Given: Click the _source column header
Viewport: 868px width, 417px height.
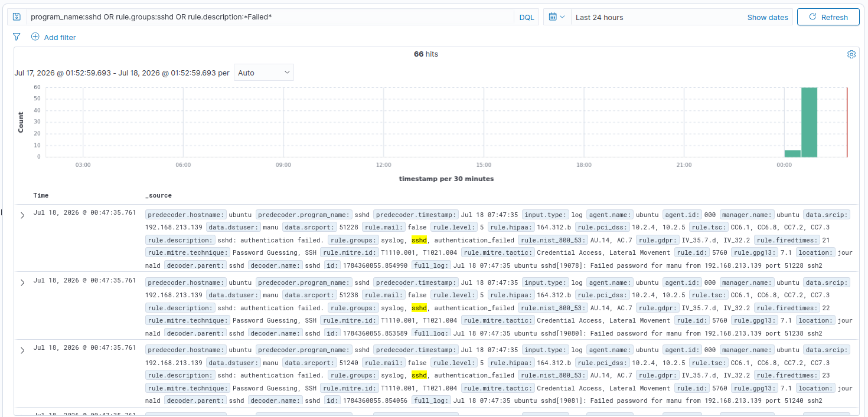Looking at the screenshot, I should (158, 195).
